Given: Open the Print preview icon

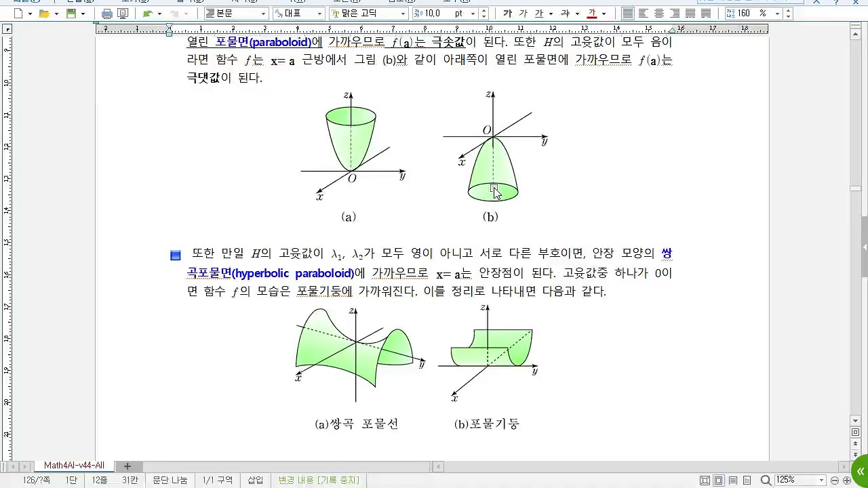Looking at the screenshot, I should (x=123, y=14).
